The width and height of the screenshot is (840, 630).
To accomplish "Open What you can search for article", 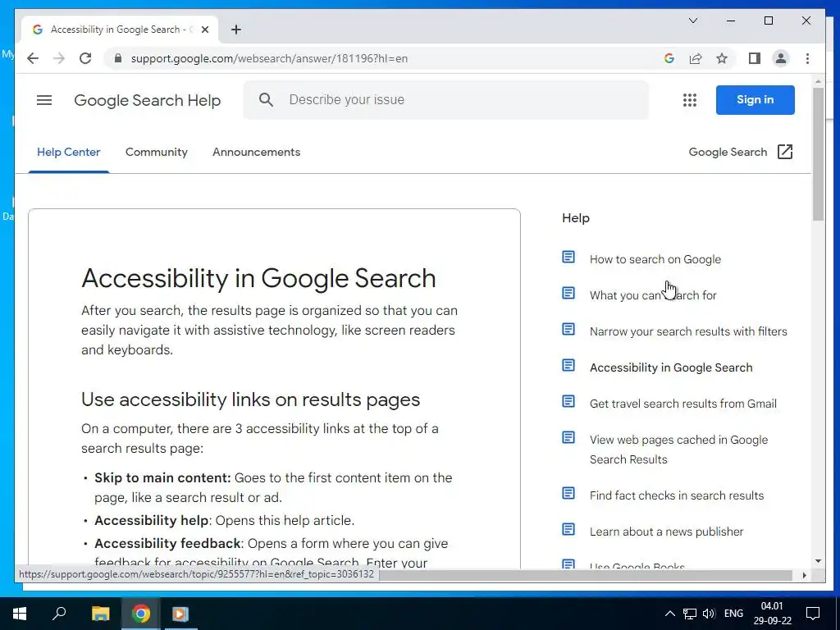I will click(653, 295).
